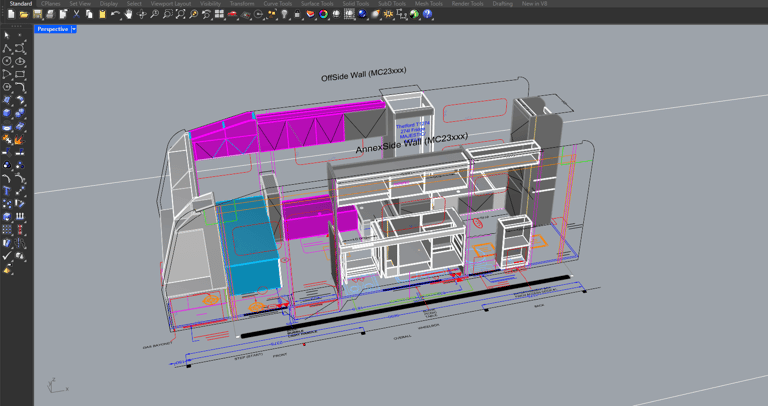Click the Cut scissors icon
The height and width of the screenshot is (406, 768).
click(x=76, y=15)
